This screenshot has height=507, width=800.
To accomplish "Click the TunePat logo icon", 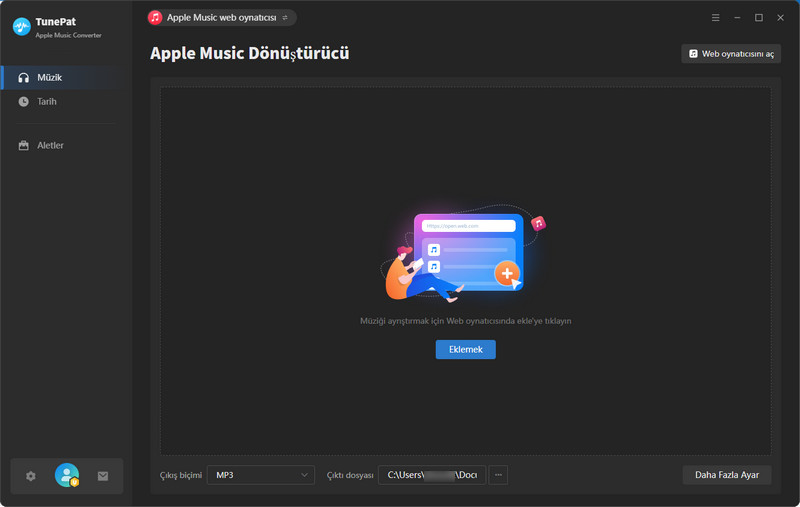I will (21, 27).
